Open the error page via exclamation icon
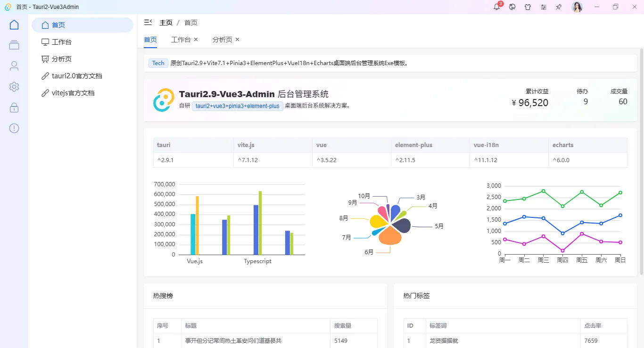Screen dimensions: 644x348 [14, 128]
